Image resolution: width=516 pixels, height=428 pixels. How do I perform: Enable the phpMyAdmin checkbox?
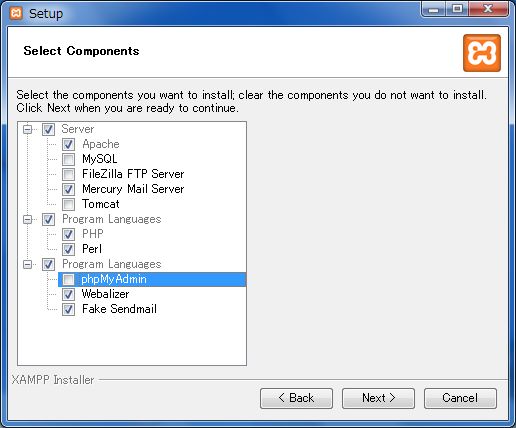coord(68,279)
